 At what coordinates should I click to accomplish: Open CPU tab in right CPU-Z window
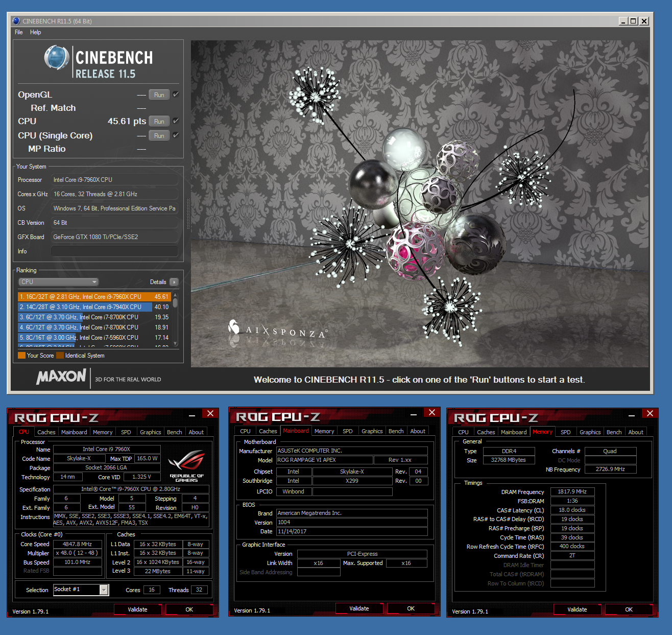464,432
